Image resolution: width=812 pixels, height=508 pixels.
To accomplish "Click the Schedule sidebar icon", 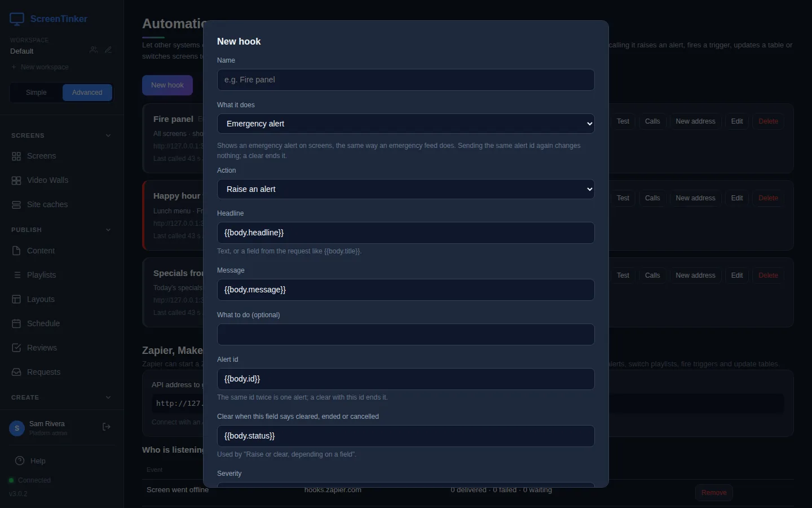I will coord(16,323).
